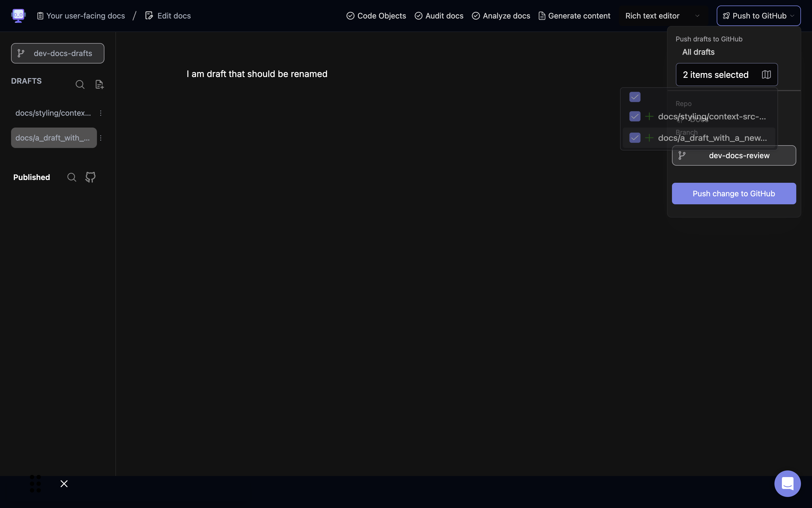Viewport: 812px width, 508px height.
Task: Click the Analyze docs icon
Action: tap(475, 15)
